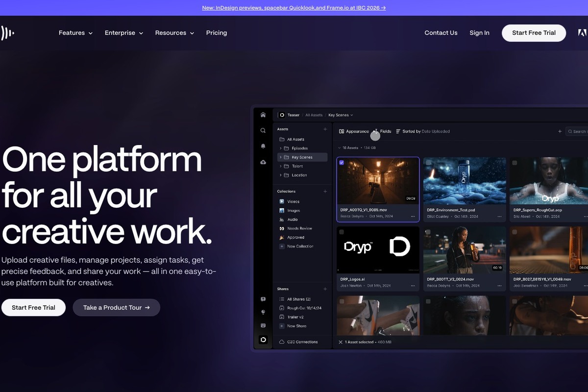Uncheck the DRP_A00TQ_V1_0085.mov checkbox
The width and height of the screenshot is (588, 392).
pos(342,163)
